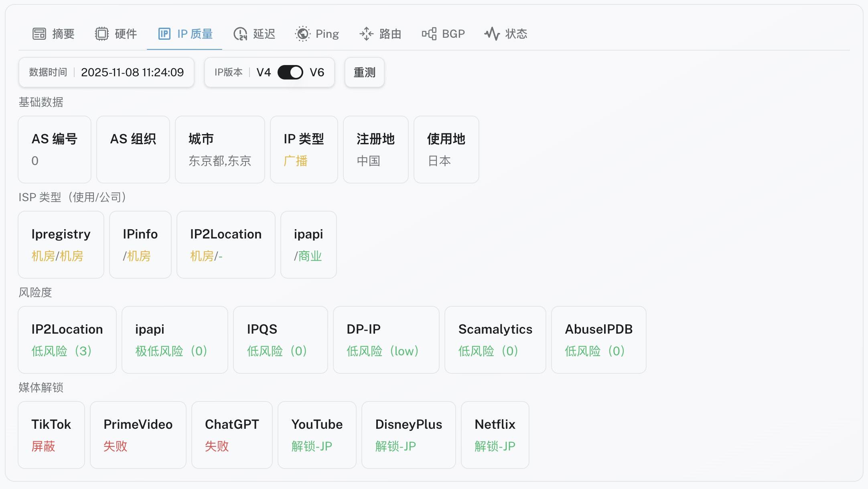The width and height of the screenshot is (868, 489).
Task: Click the BGP network icon
Action: click(429, 34)
